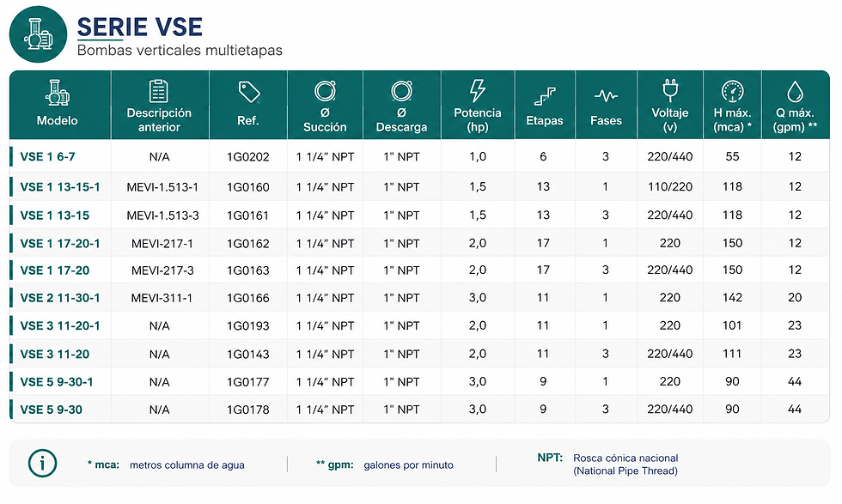Click the info icon in the footer
The width and height of the screenshot is (842, 504).
42,463
